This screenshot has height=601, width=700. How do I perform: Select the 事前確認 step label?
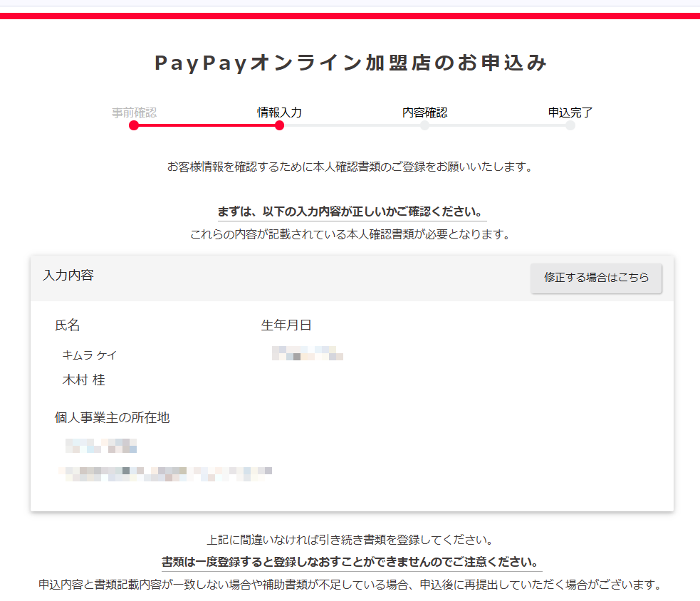click(134, 113)
